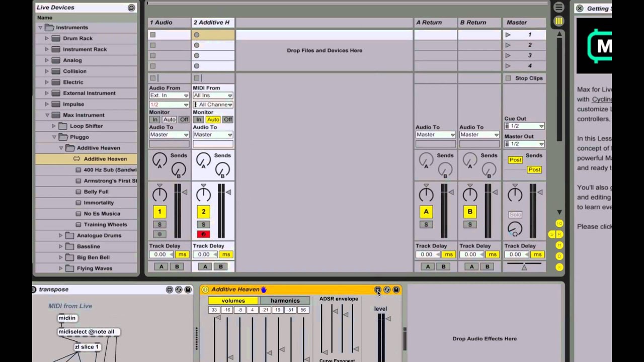
Task: Click the upper Post button on Master
Action: (515, 160)
